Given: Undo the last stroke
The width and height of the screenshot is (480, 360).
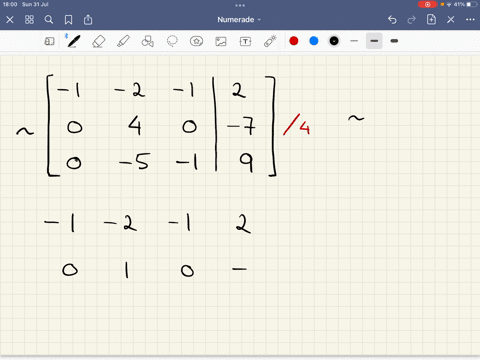Looking at the screenshot, I should tap(392, 20).
